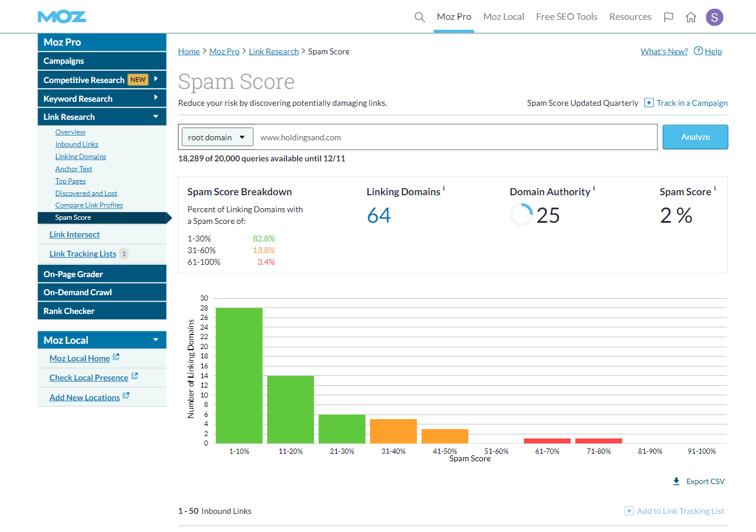Click the 21-30% green chart bar
The image size is (756, 532).
(x=342, y=429)
